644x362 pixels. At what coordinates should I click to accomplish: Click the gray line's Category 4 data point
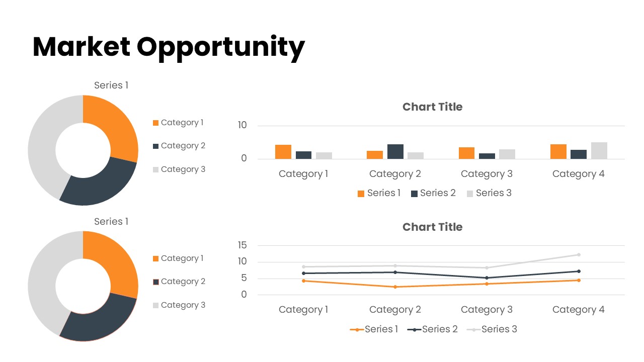(x=579, y=255)
